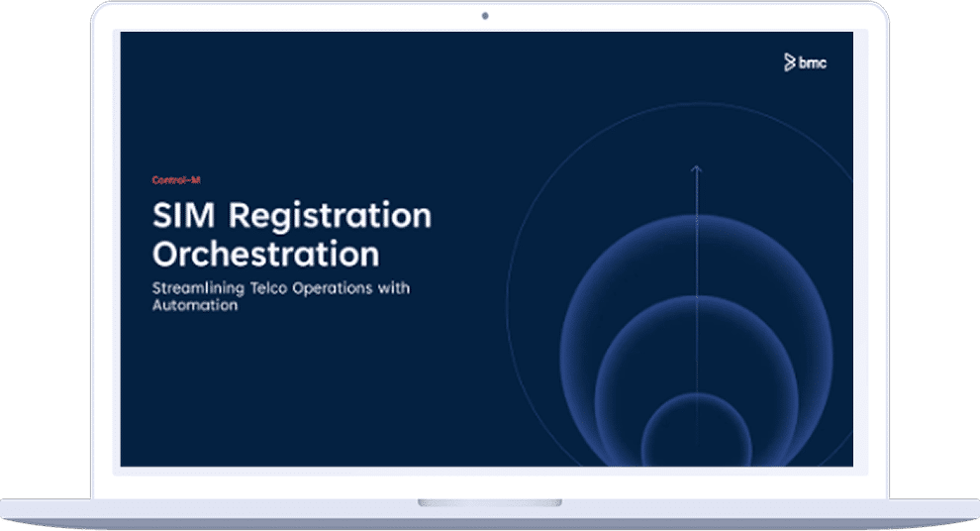Click the "SIM Registration" title line
The width and height of the screenshot is (980, 531).
[x=291, y=216]
